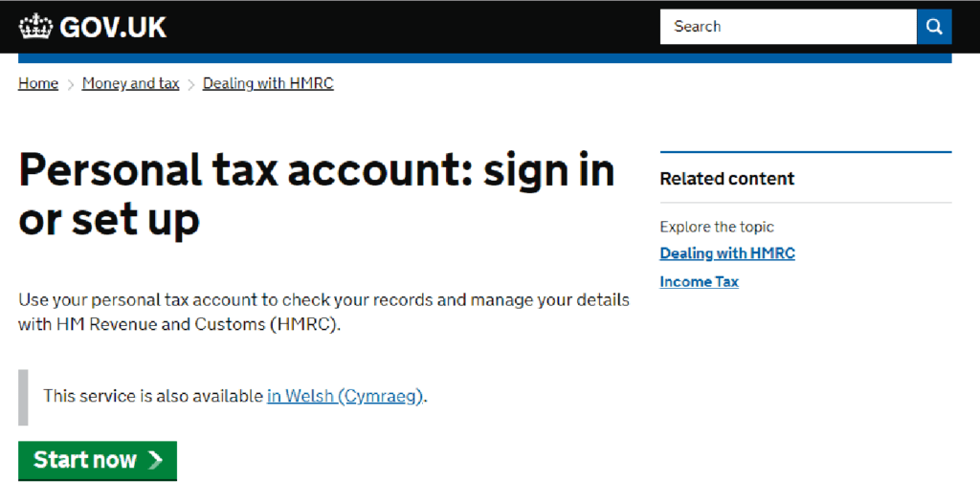Focus the Search input field
The width and height of the screenshot is (980, 503).
click(x=788, y=27)
